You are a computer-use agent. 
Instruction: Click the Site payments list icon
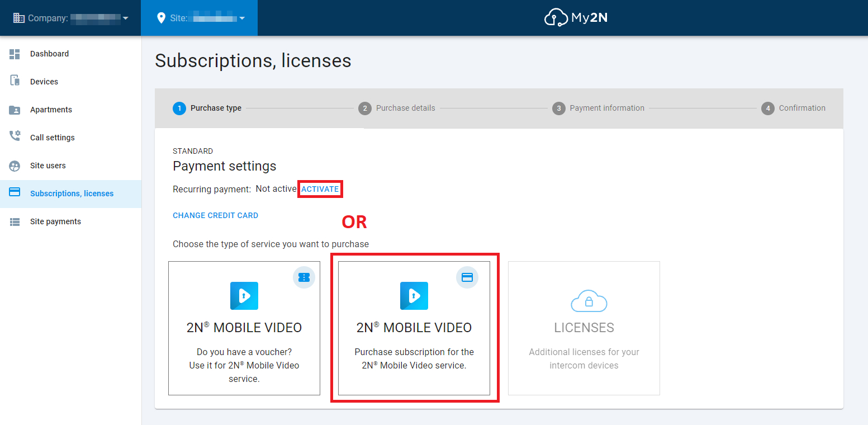15,222
